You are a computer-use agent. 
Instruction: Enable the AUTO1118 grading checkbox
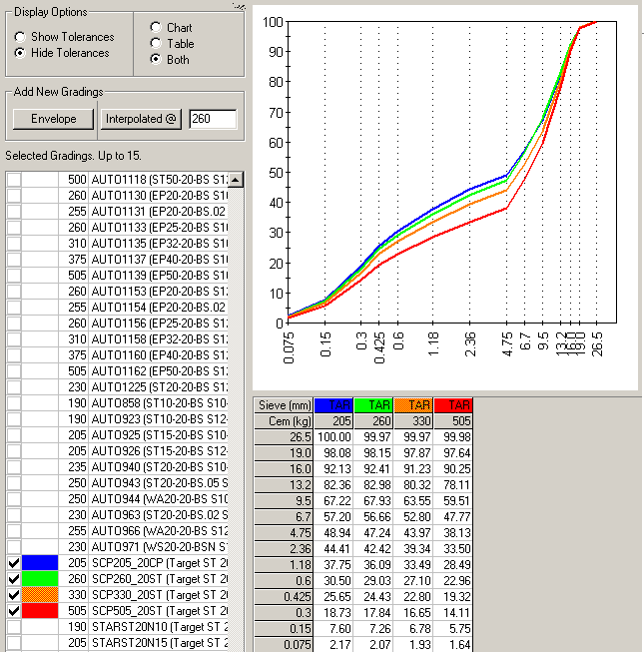(14, 180)
